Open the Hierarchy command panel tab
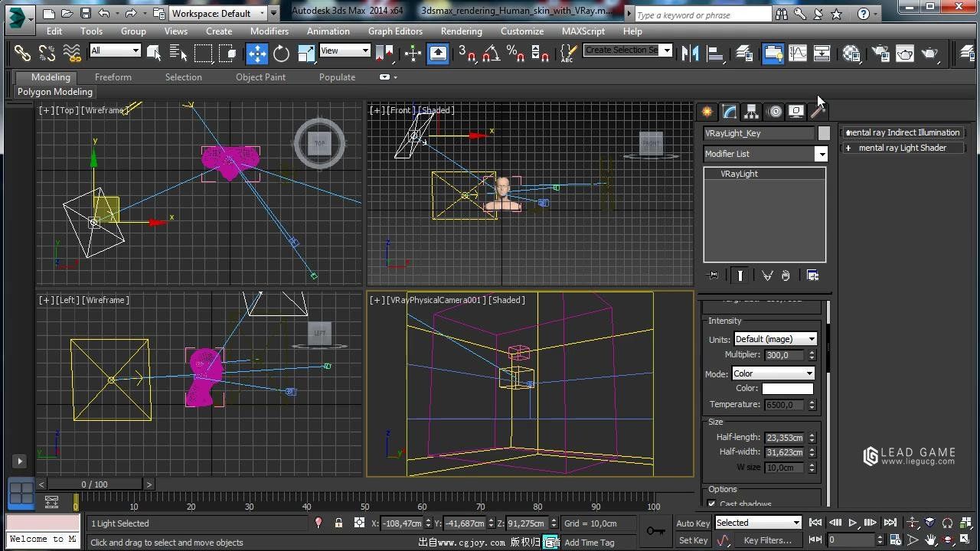Screen dimensions: 980x551 751,112
